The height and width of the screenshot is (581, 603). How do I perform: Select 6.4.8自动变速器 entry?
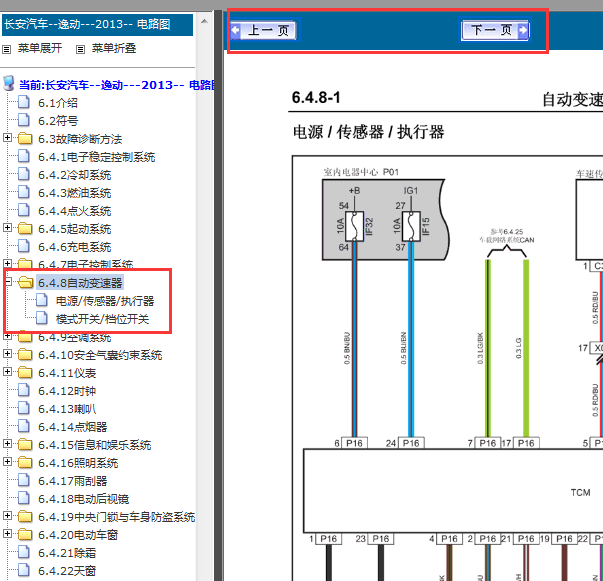coord(80,283)
